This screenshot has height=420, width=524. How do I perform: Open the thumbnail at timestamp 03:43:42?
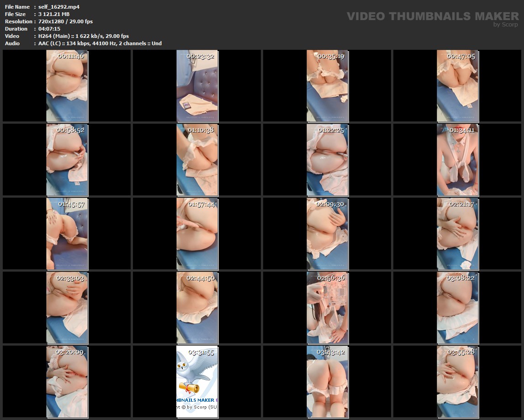click(x=327, y=382)
